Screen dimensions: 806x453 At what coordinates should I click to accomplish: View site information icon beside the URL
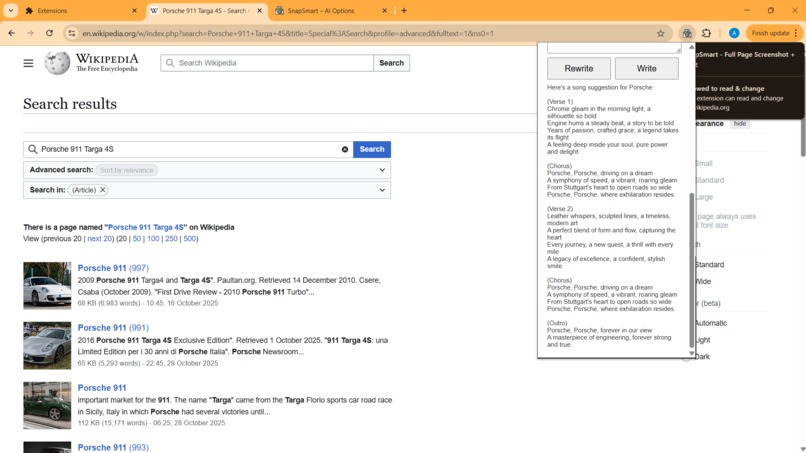(71, 33)
